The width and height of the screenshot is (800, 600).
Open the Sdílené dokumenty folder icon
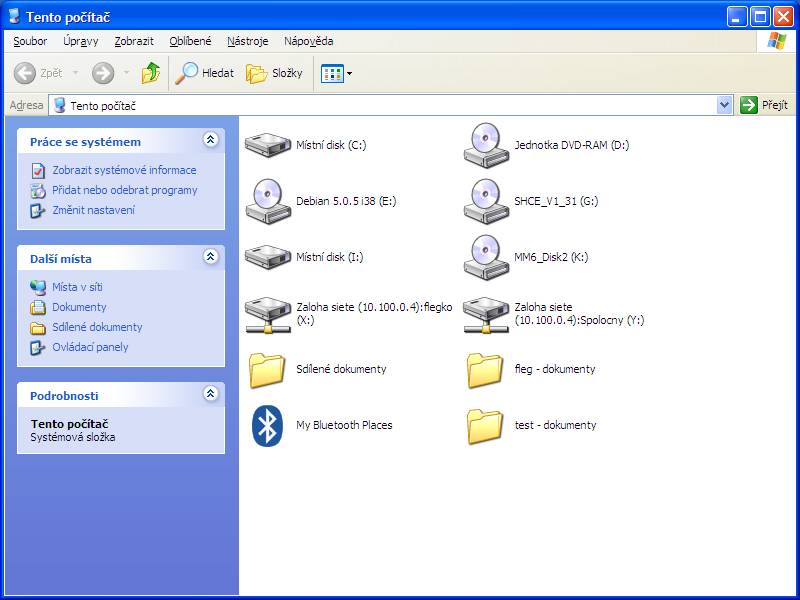[267, 369]
